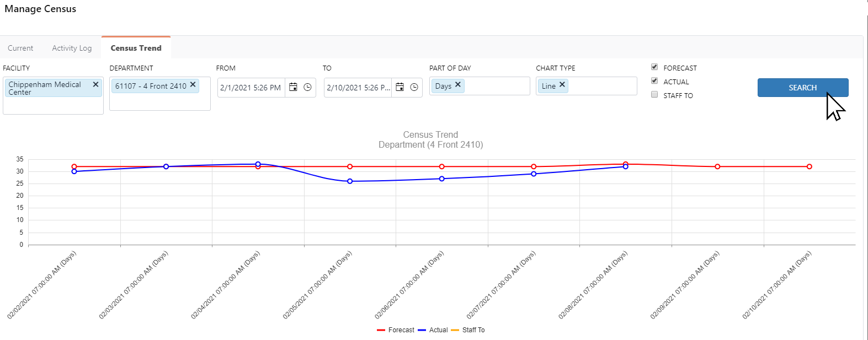Enable the STAFF TO checkbox
The height and width of the screenshot is (340, 868).
654,95
